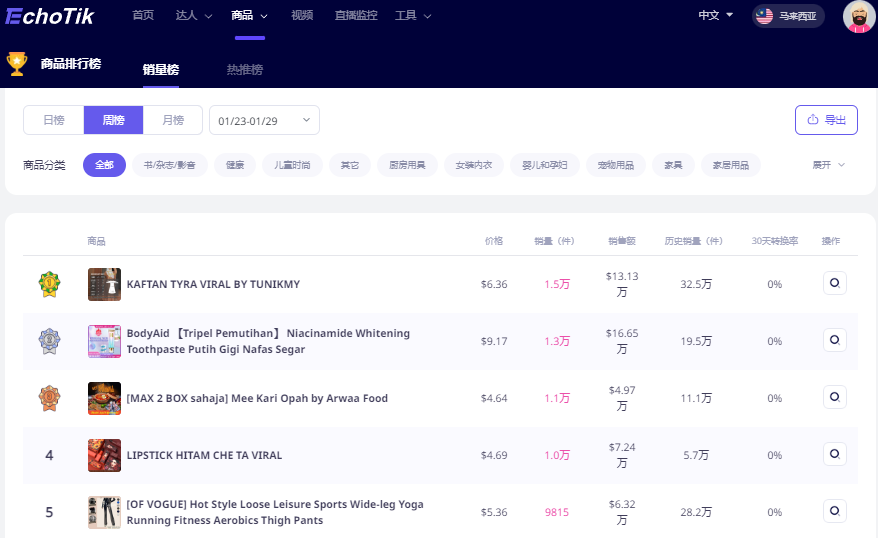Click the 销售额 column header
The height and width of the screenshot is (538, 878).
pyautogui.click(x=622, y=241)
